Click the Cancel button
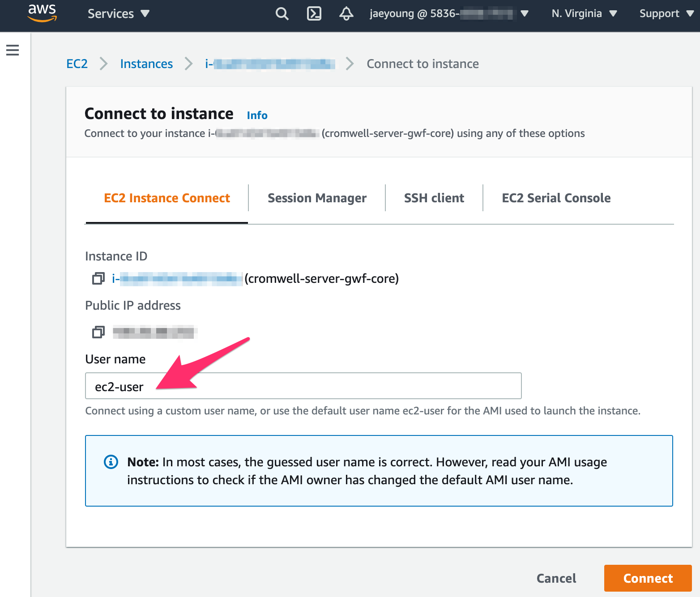Image resolution: width=700 pixels, height=597 pixels. pos(556,578)
